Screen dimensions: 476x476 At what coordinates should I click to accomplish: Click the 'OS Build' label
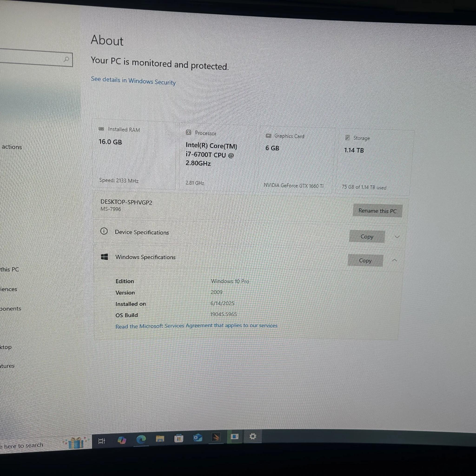(127, 315)
